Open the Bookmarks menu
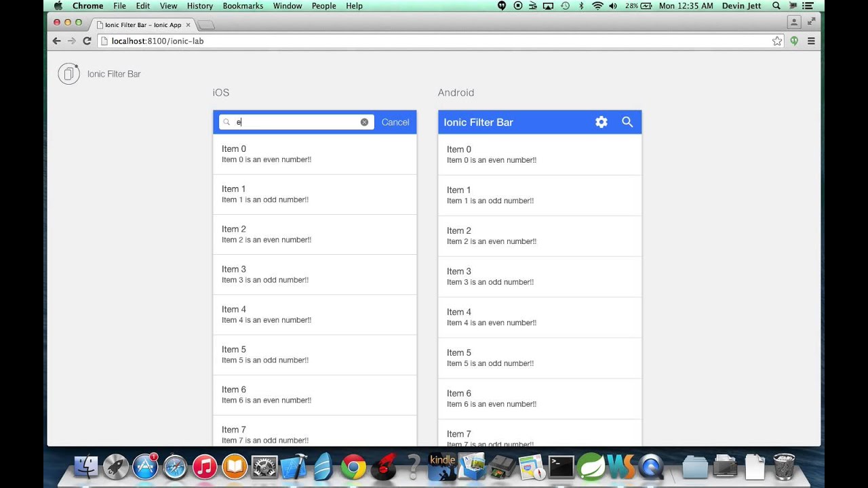 (x=243, y=5)
